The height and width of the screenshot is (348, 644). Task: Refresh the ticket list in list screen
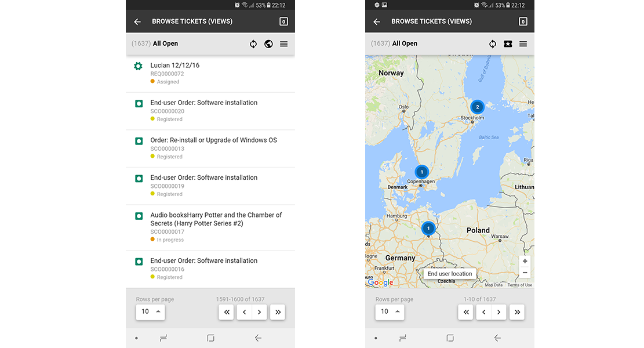(253, 44)
